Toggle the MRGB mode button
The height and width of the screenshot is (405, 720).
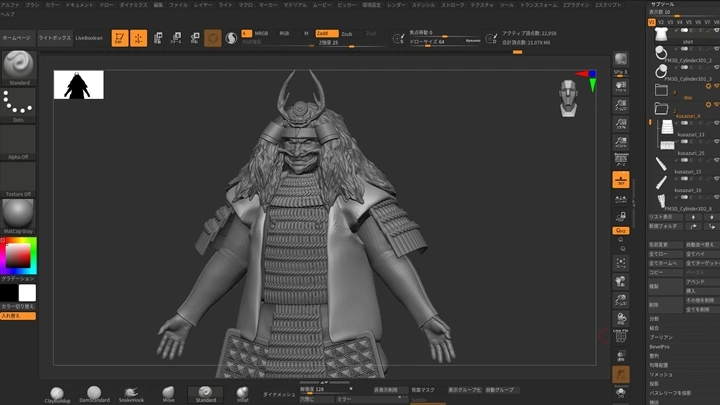point(261,34)
